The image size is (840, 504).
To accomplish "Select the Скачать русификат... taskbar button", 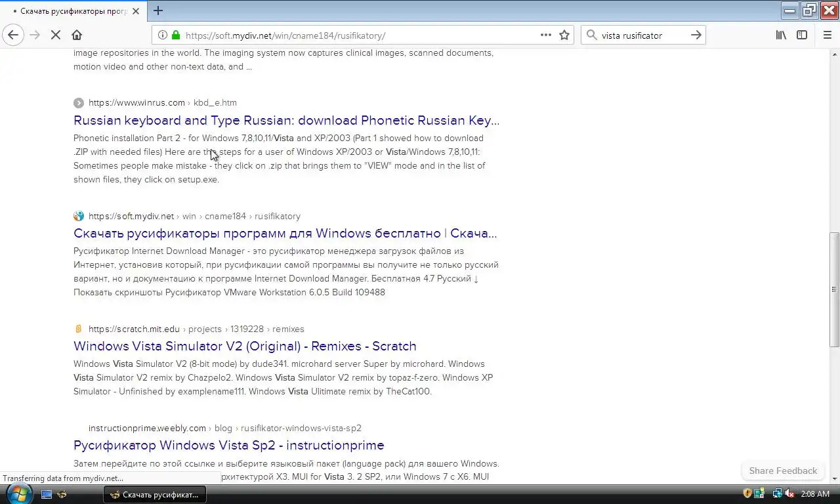I will click(x=155, y=494).
